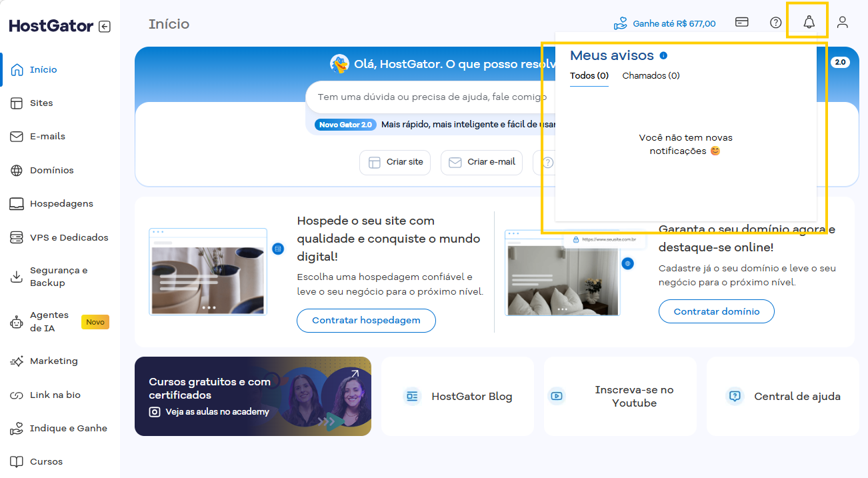Click the Ganhe até R$ 677,00 link
868x478 pixels.
pyautogui.click(x=674, y=23)
